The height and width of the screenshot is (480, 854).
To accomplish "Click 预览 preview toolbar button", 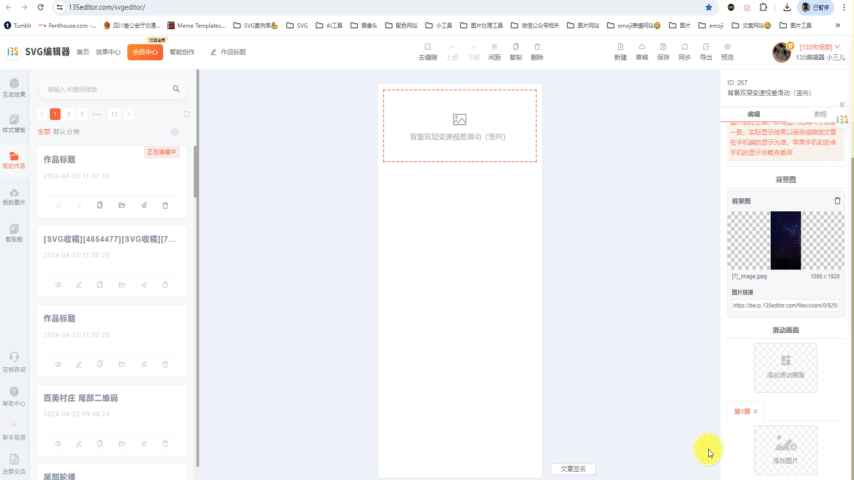I will tap(727, 52).
